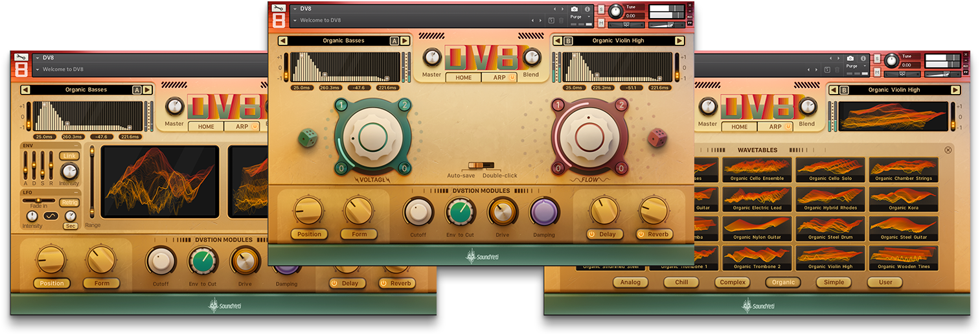Viewport: 980px width, 335px height.
Task: Click the wrench icon in the center window
Action: [x=279, y=8]
